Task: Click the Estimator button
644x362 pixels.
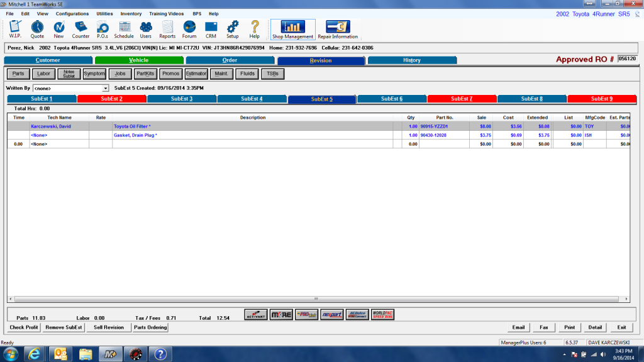Action: point(196,74)
